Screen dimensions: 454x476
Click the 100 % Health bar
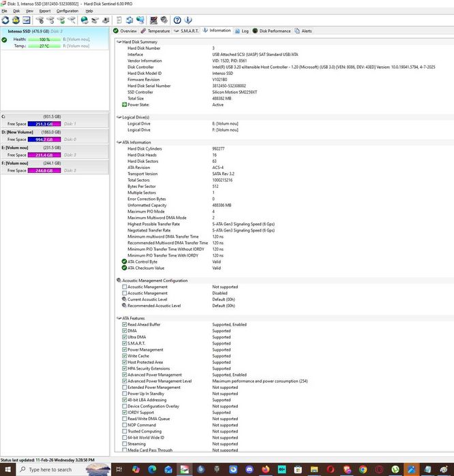(44, 39)
